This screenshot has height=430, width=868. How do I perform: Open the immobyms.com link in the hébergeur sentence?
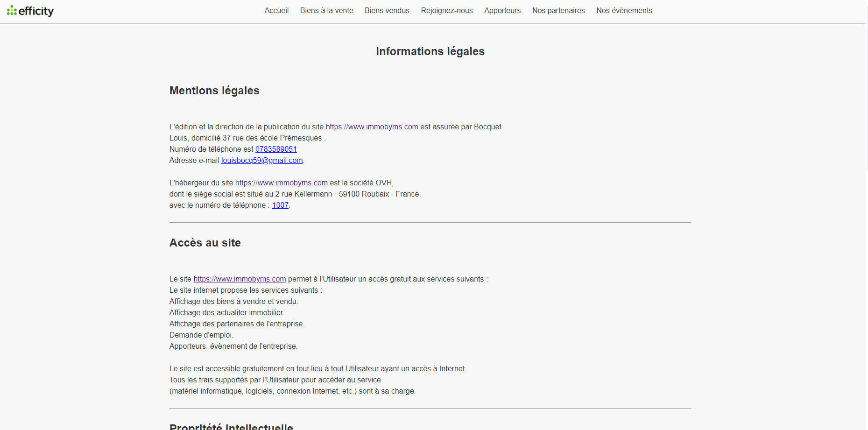(281, 183)
